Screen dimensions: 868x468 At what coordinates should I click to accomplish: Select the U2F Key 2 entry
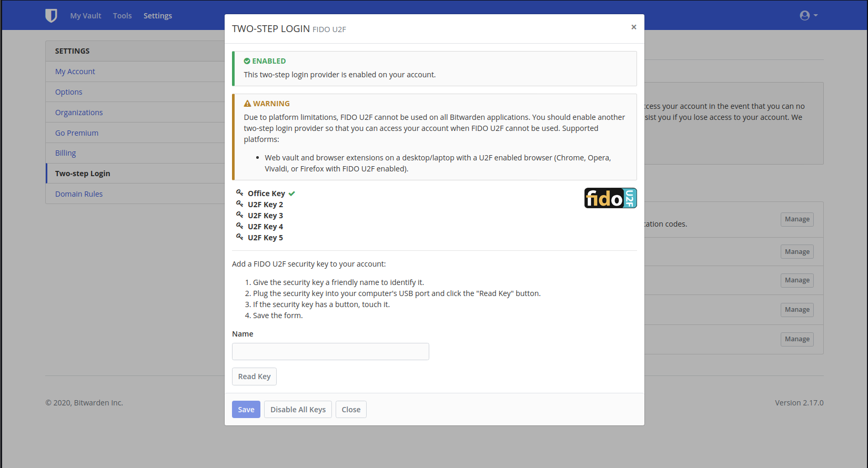point(265,205)
